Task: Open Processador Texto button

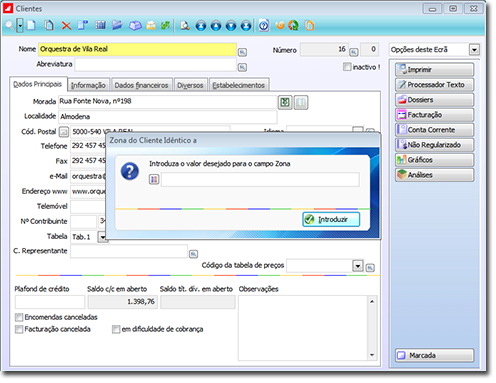Action: (x=434, y=85)
